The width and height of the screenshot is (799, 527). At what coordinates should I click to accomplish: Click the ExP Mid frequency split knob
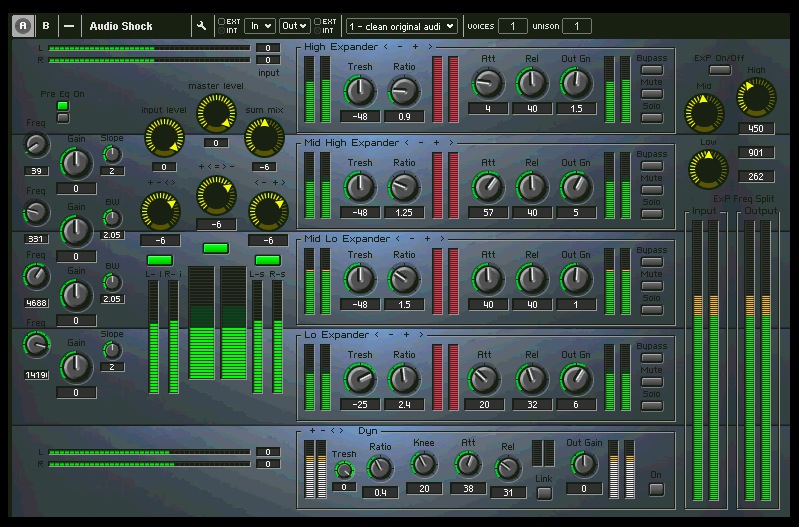(x=704, y=113)
